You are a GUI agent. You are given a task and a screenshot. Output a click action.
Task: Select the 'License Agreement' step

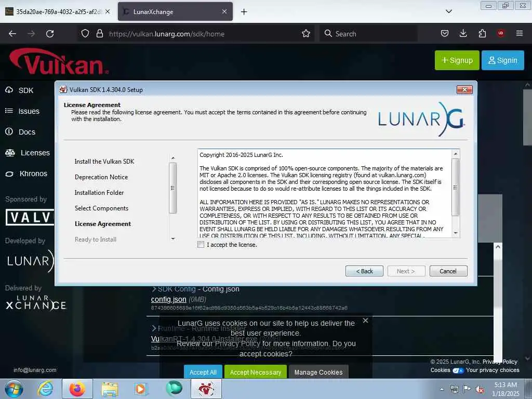[x=103, y=224]
